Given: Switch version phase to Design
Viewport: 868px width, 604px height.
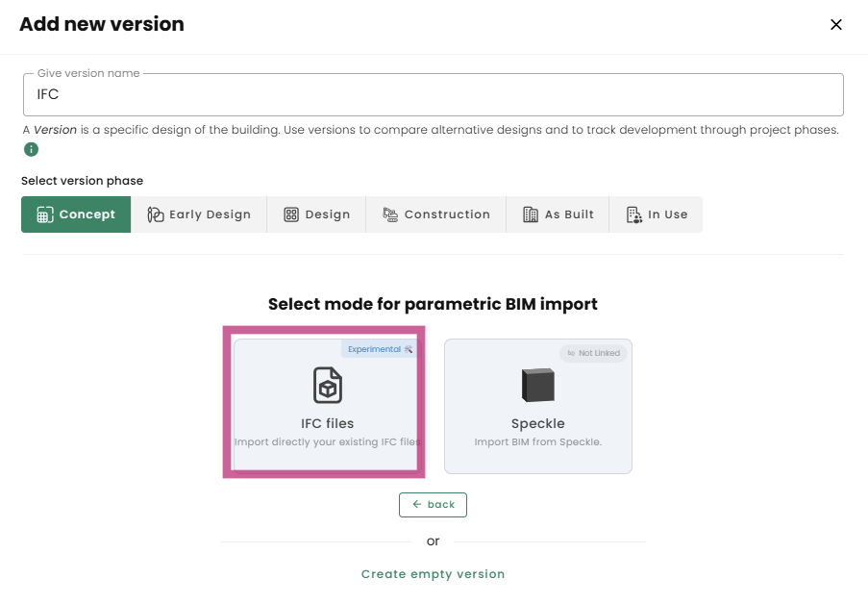Looking at the screenshot, I should (317, 214).
